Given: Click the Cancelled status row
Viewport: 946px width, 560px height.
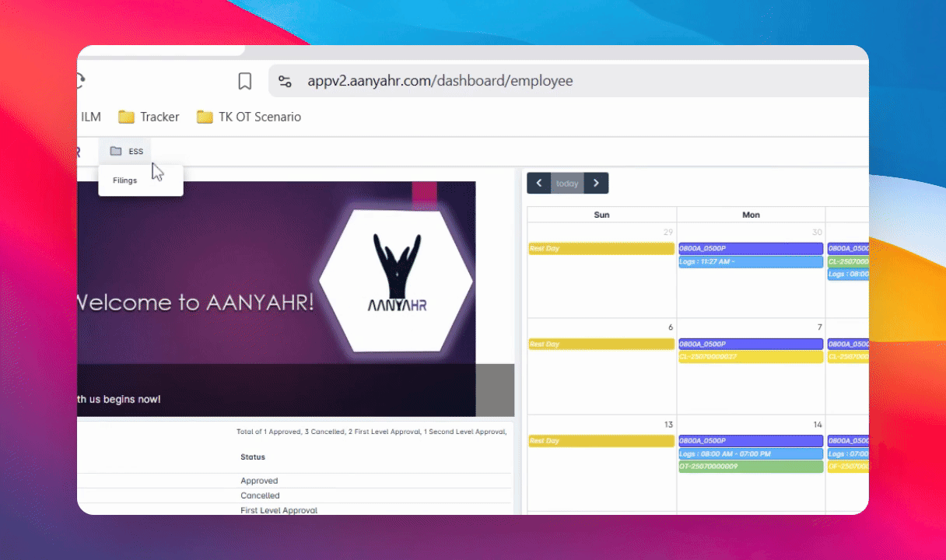Looking at the screenshot, I should click(260, 495).
